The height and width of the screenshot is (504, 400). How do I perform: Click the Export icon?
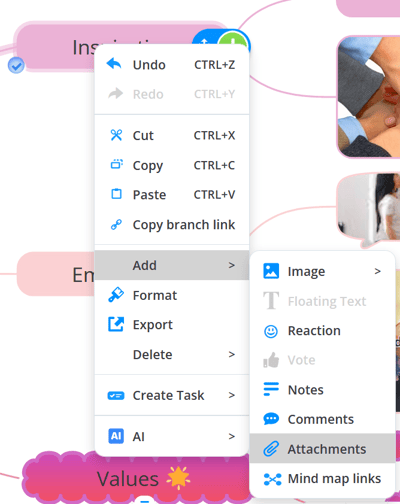[116, 324]
